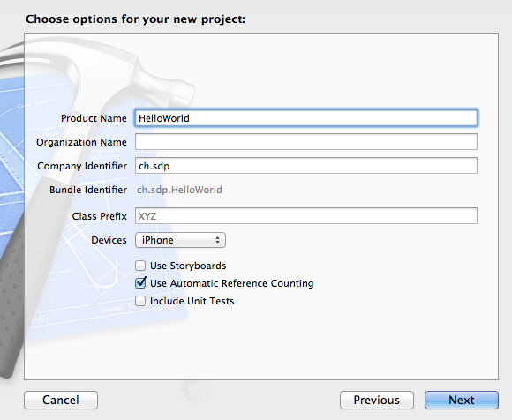The height and width of the screenshot is (420, 512).
Task: Click the faint progress spinner below the panel
Action: 194,390
